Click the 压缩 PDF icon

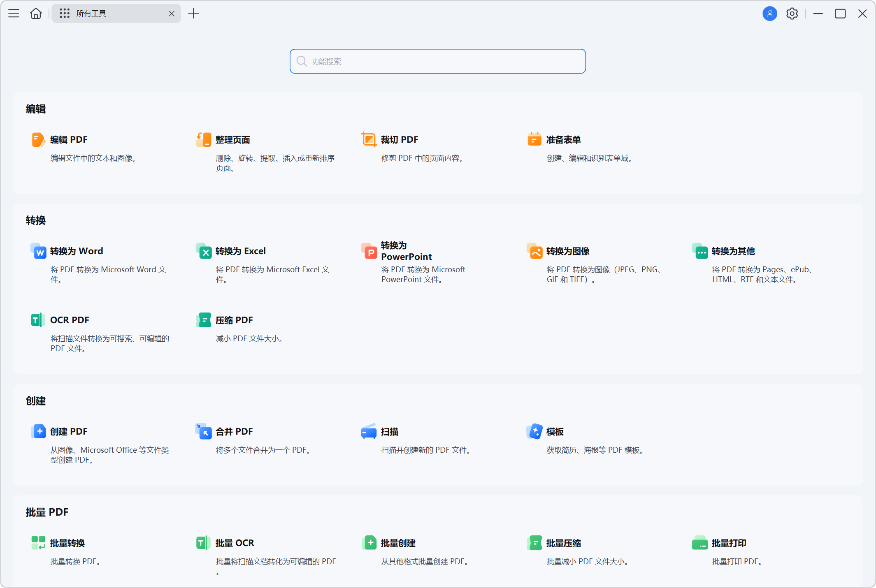pos(204,320)
